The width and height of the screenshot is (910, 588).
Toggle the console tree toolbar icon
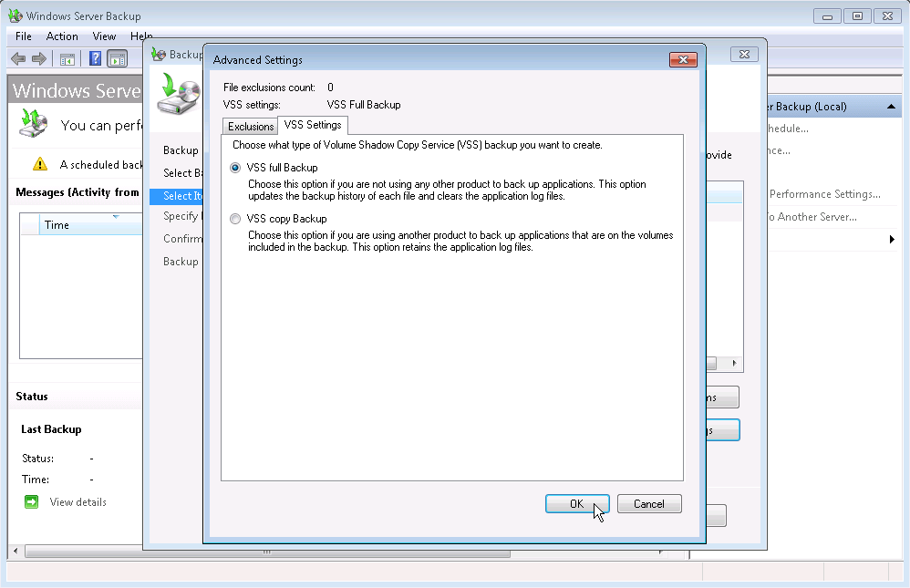coord(67,58)
